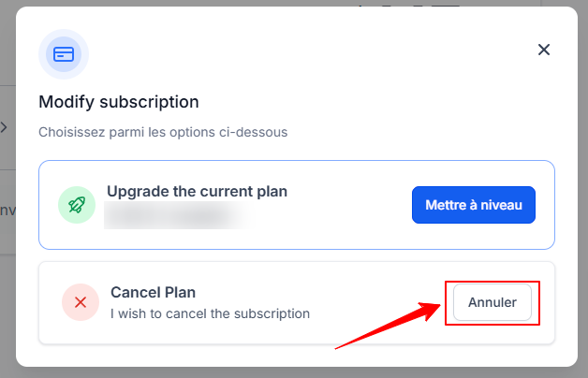This screenshot has width=588, height=378.
Task: Select the Upgrade the current plan card
Action: (x=297, y=205)
